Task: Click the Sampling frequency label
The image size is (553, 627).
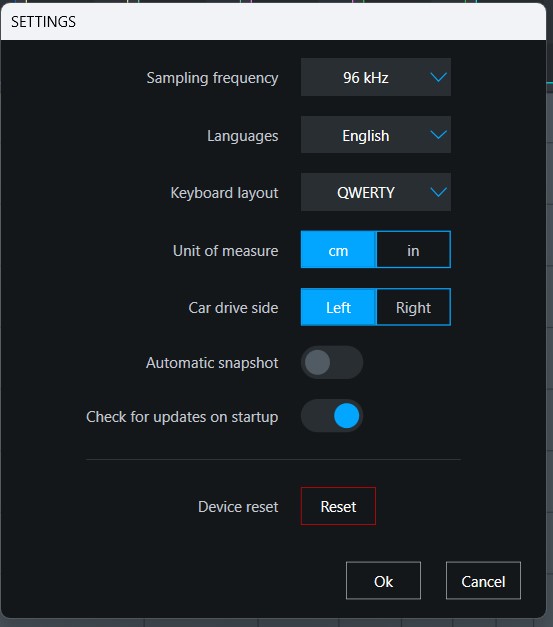Action: pyautogui.click(x=212, y=78)
